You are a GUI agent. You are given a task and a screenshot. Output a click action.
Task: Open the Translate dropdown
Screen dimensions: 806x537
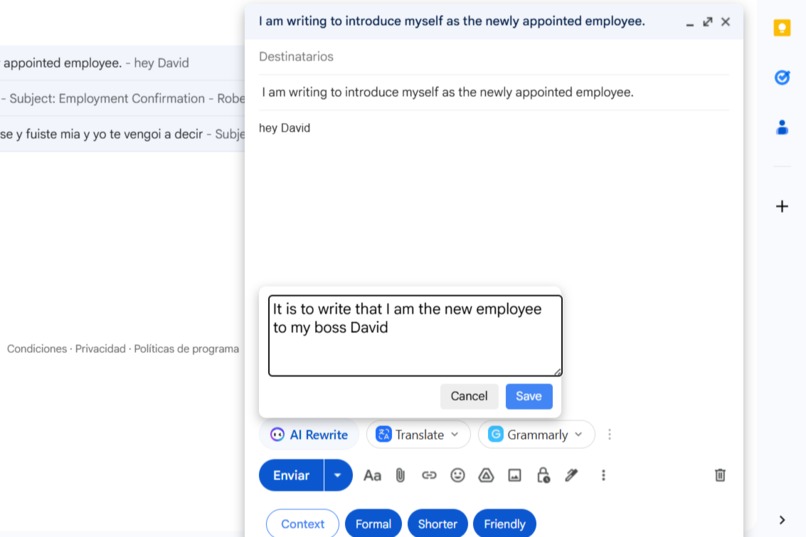click(418, 435)
